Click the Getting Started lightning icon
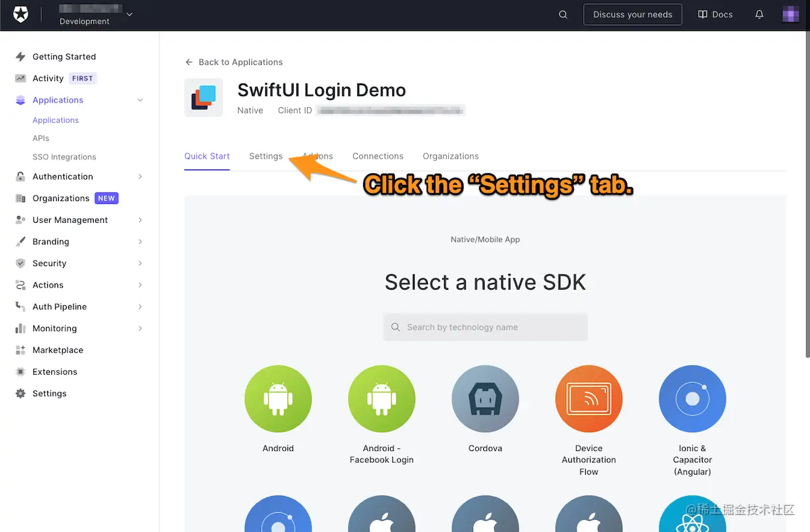810x532 pixels. pos(20,57)
